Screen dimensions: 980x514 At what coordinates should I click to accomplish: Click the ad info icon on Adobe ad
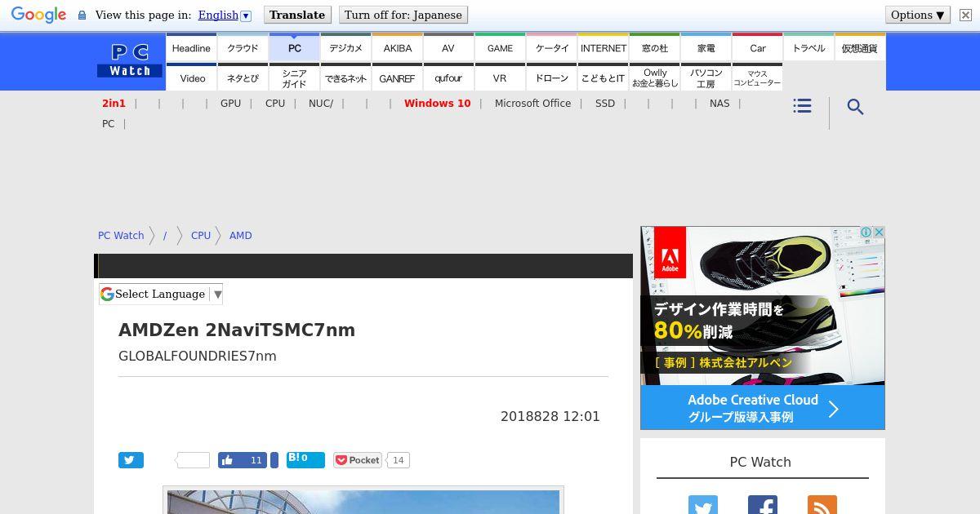866,233
